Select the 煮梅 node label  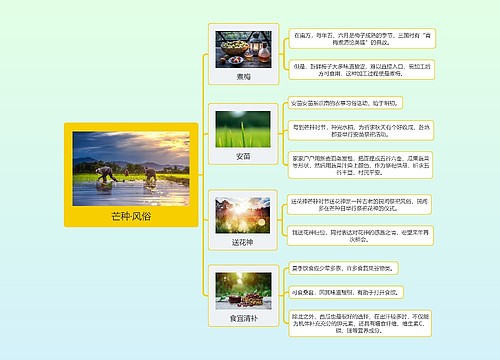coord(244,77)
